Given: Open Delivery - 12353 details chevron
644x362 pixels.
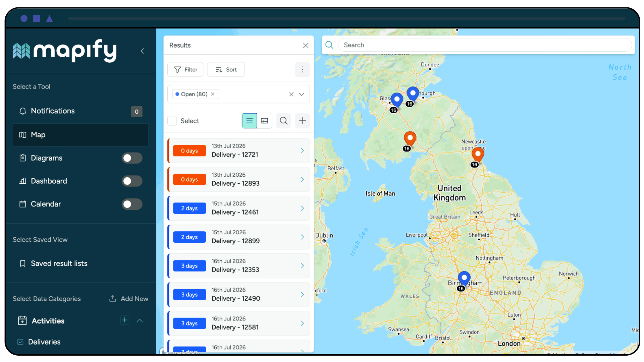Looking at the screenshot, I should pos(302,266).
